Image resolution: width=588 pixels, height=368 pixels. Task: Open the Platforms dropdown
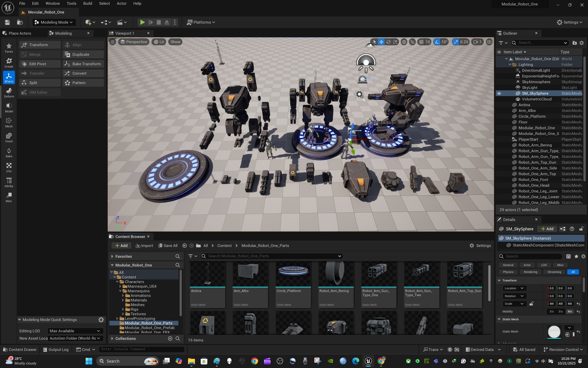click(x=201, y=22)
